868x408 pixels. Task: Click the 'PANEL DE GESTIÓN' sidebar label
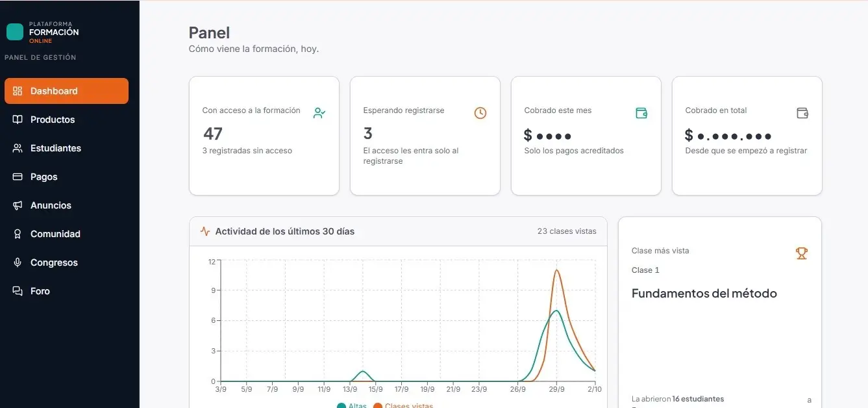[40, 57]
